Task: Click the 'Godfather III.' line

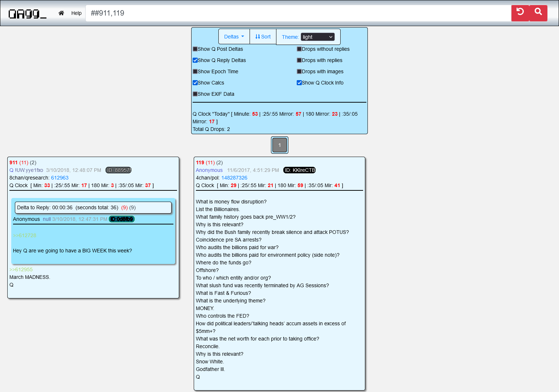Action: tap(210, 369)
